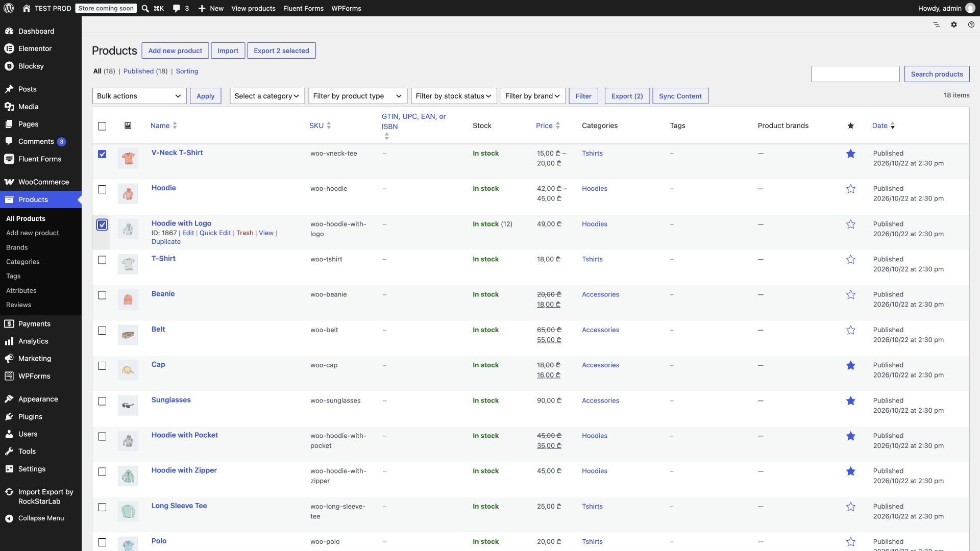
Task: Check the Belt row checkbox
Action: click(x=102, y=331)
